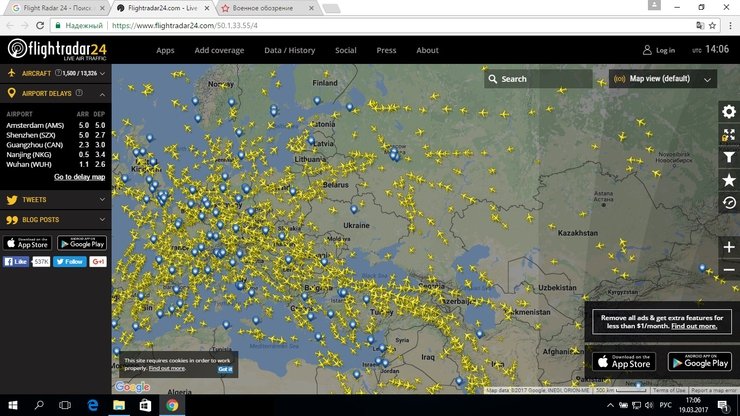This screenshot has height=416, width=740.
Task: Open the Data / History menu
Action: [289, 50]
